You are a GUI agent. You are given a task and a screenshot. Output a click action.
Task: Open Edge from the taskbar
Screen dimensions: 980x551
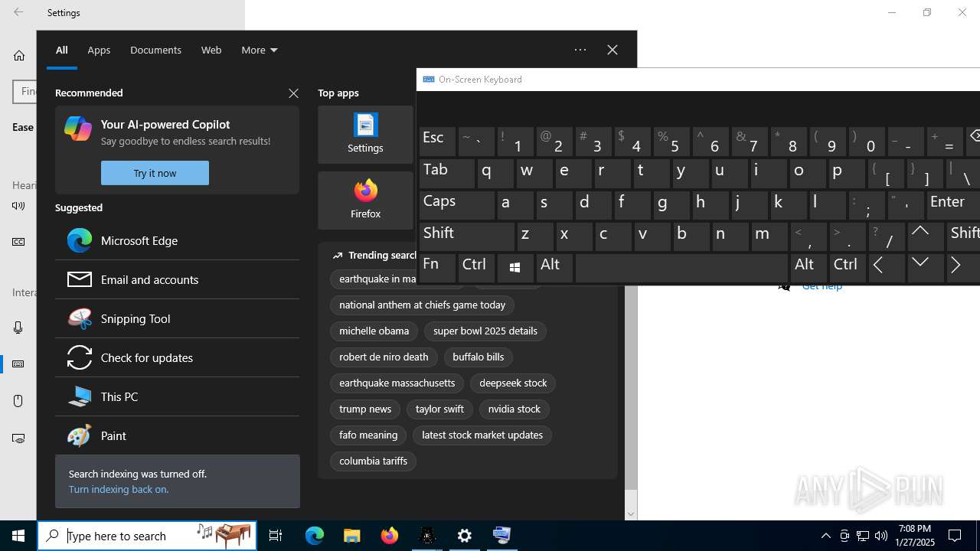tap(315, 536)
